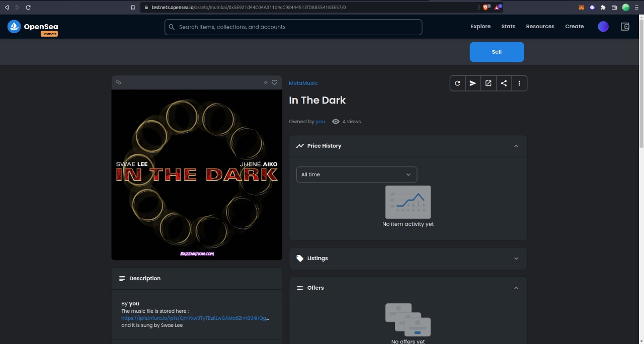The height and width of the screenshot is (344, 644).
Task: Click the favorites count '0'
Action: 265,82
